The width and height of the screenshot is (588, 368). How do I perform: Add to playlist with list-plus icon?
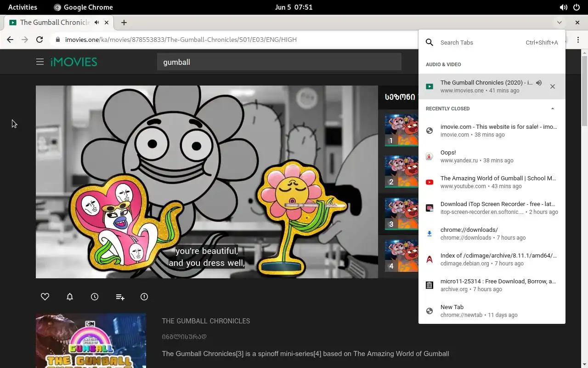tap(120, 297)
